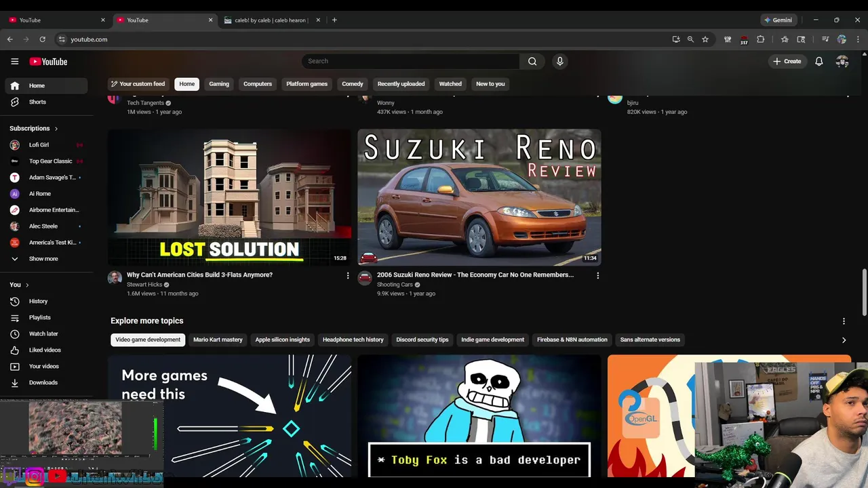
Task: Click the browser back arrow
Action: 9,39
